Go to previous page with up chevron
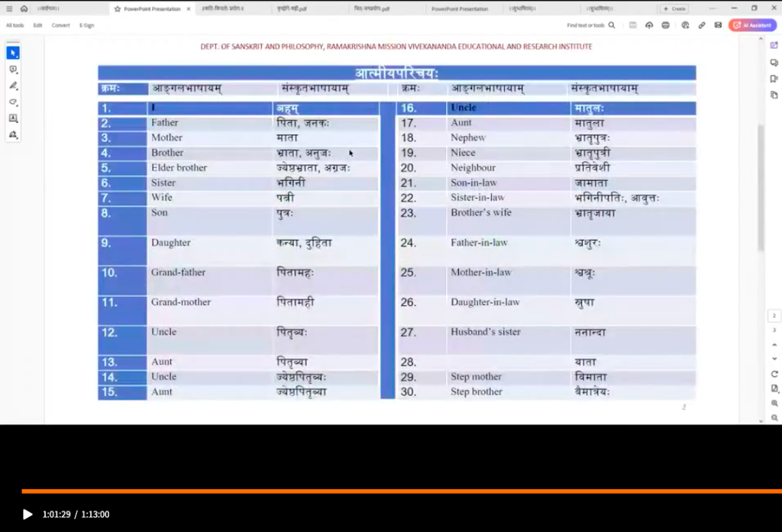782x532 pixels. pos(774,345)
